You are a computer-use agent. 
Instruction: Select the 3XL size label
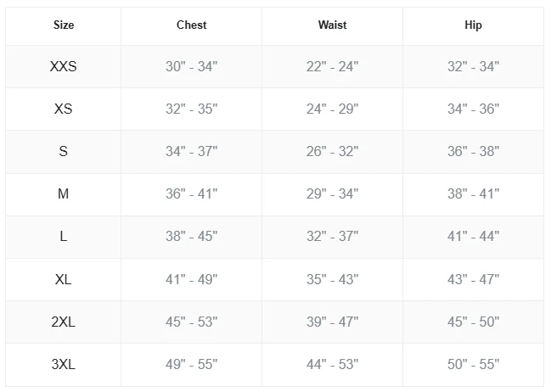pyautogui.click(x=64, y=365)
